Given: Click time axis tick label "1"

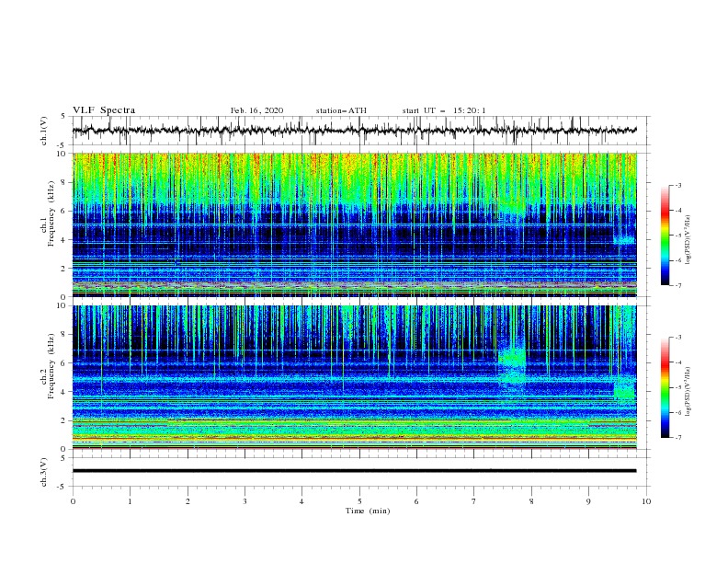Looking at the screenshot, I should click(130, 501).
